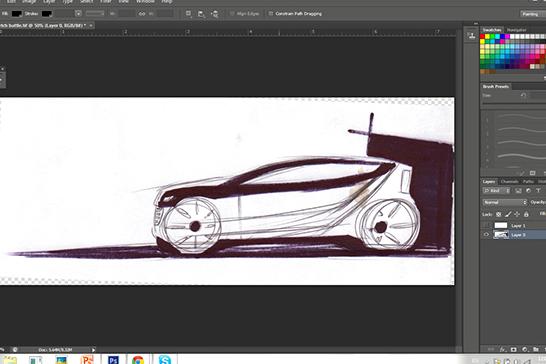Open the stroke type dropdown line preview
Screen dimensions: 546x364
(x=95, y=14)
